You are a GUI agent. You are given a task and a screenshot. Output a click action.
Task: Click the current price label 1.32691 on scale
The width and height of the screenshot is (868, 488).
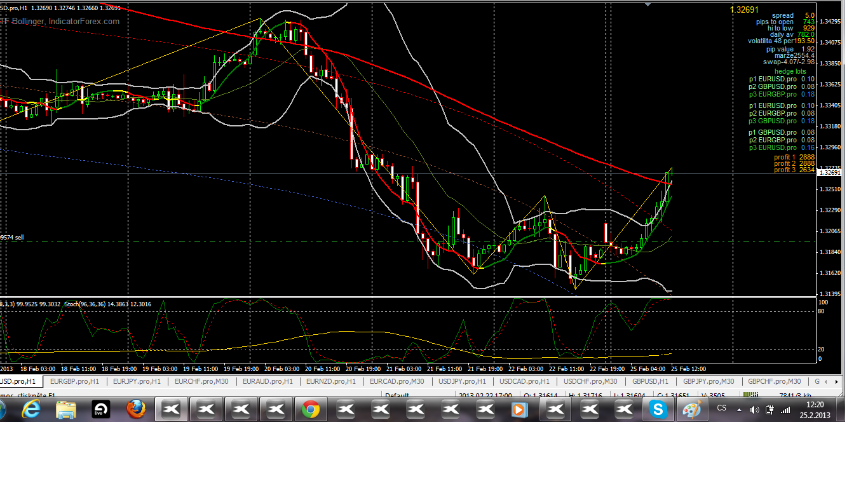829,173
